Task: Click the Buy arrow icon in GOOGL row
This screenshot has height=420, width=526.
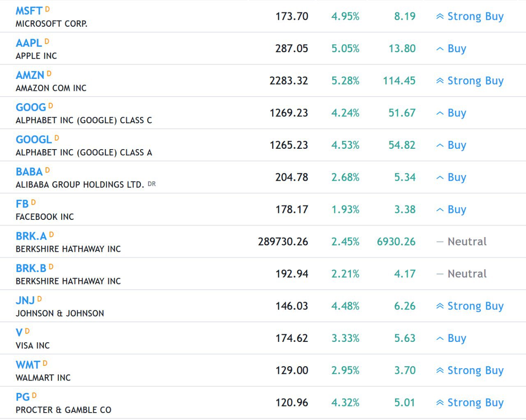Action: [x=440, y=145]
